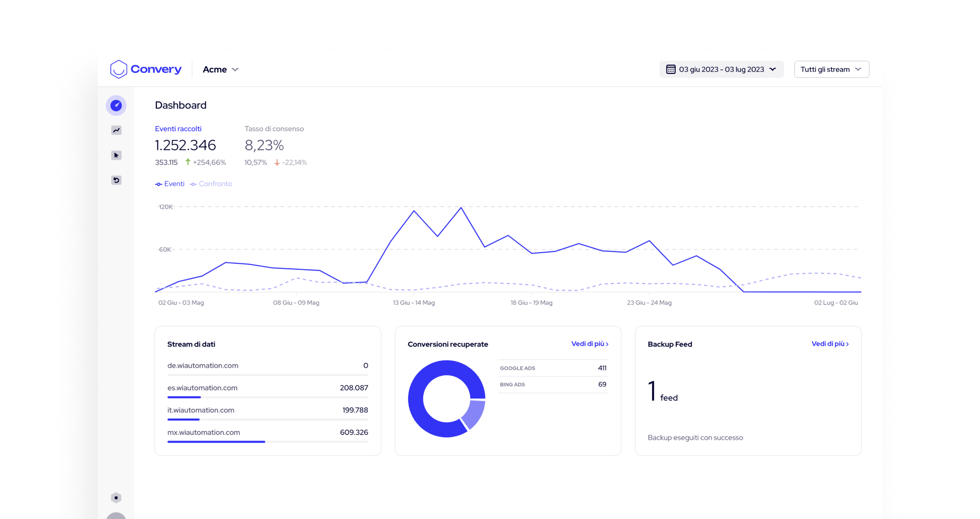Open the date range dropdown 03 giu 2023

(721, 70)
